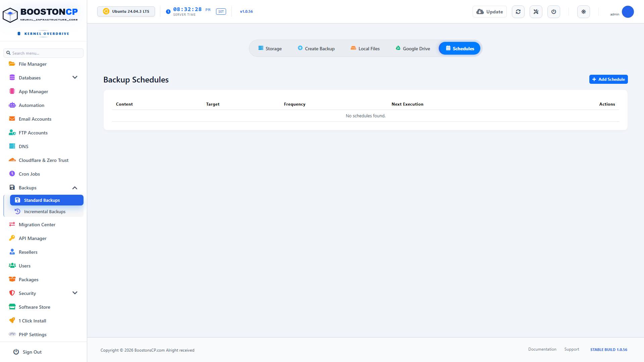Open the tools wrench icon
Image resolution: width=644 pixels, height=362 pixels.
(x=536, y=12)
